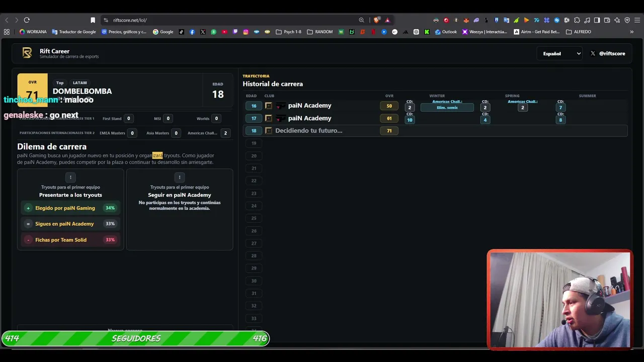
Task: Open site settings icon left of riftscore.net URL
Action: coord(106,20)
